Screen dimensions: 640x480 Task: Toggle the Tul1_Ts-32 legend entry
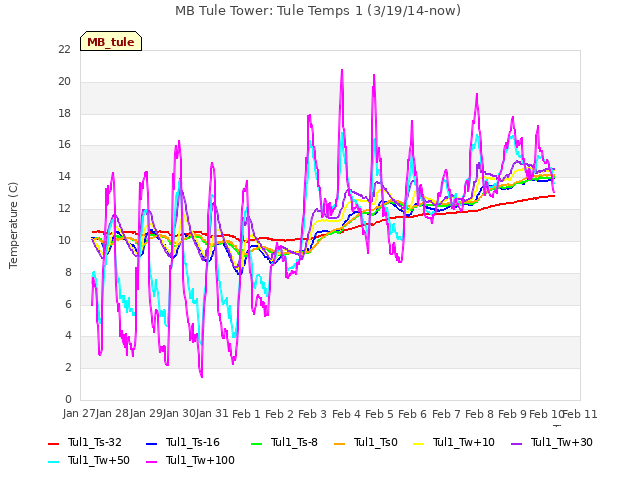point(85,442)
